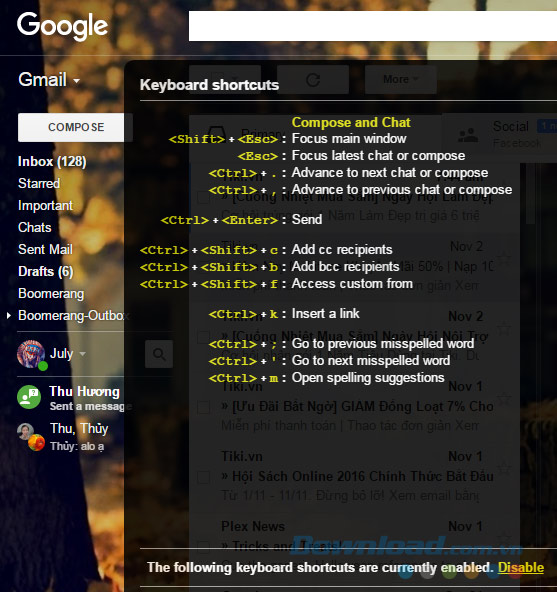
Task: Open the Chats folder
Action: (35, 227)
